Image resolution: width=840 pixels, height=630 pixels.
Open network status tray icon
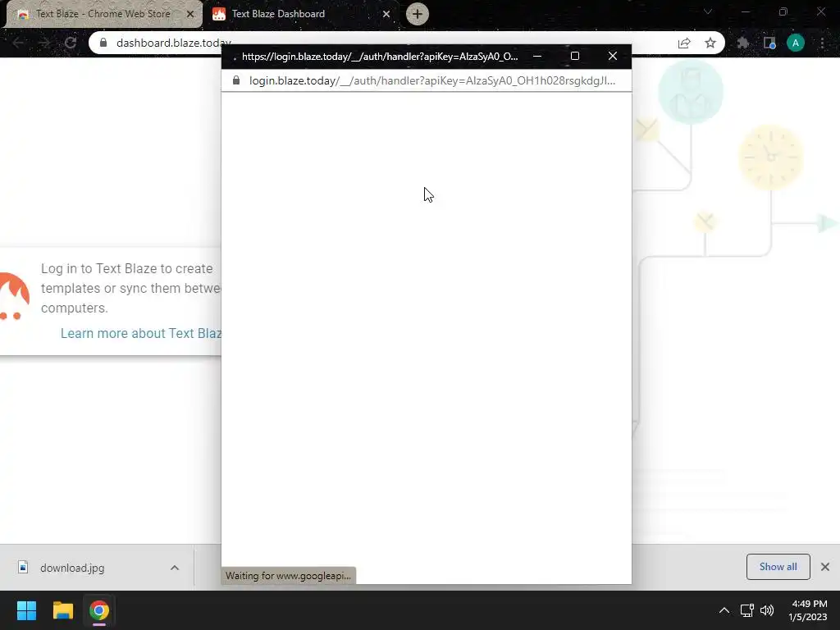[746, 610]
